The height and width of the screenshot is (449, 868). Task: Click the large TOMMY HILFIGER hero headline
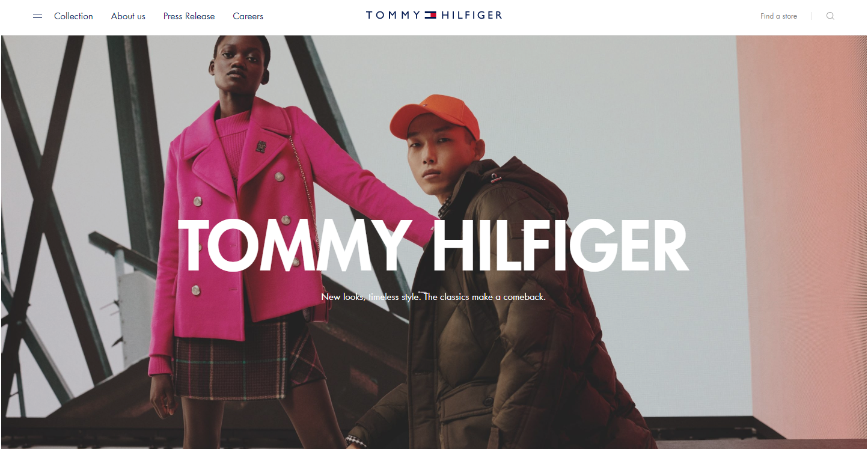[433, 245]
